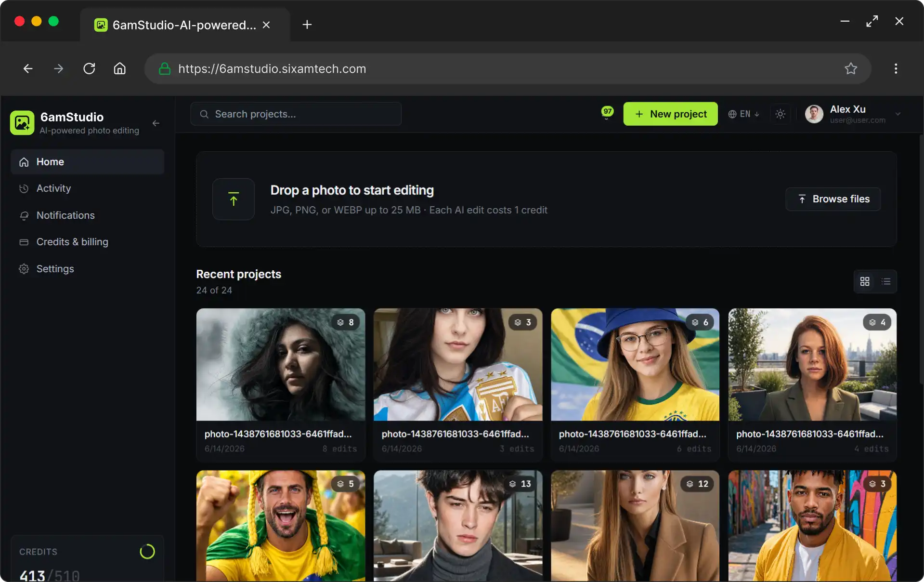Click the 413/510 credits counter
This screenshot has height=582, width=924.
click(50, 575)
